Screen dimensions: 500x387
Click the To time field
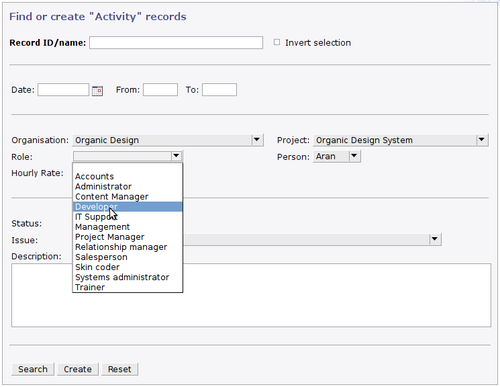pyautogui.click(x=219, y=90)
